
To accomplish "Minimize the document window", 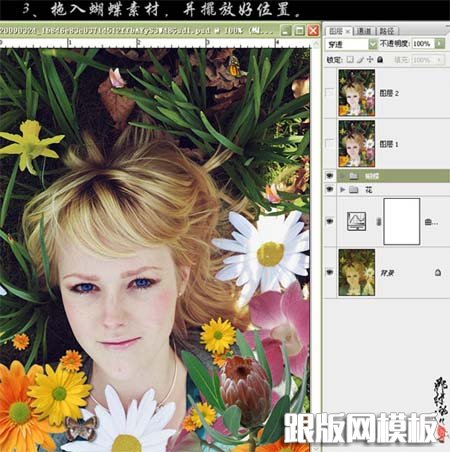I will (285, 30).
